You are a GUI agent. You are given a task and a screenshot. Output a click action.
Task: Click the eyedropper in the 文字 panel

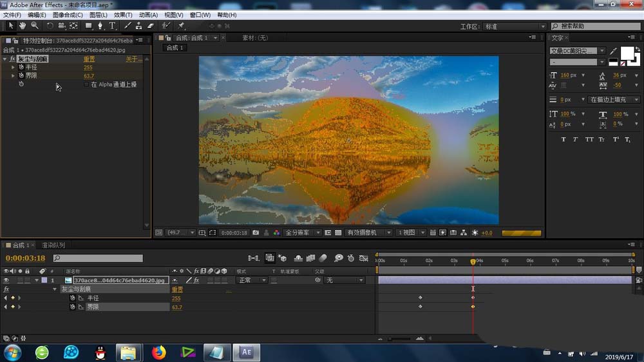click(614, 51)
